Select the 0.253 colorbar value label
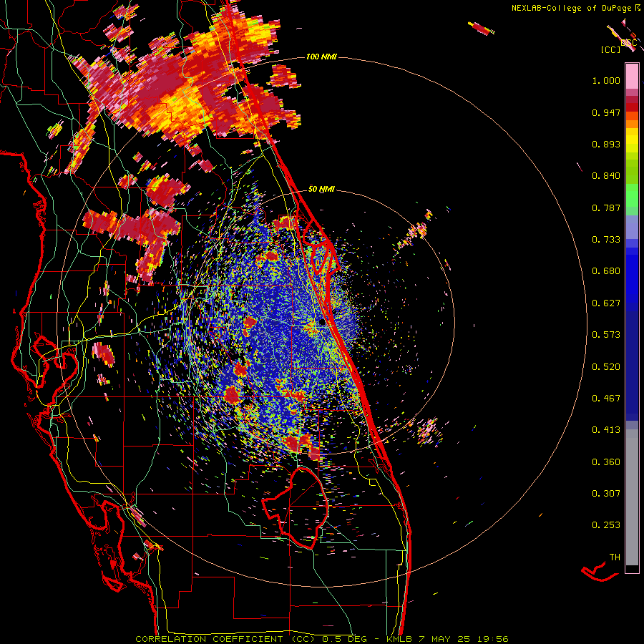The width and height of the screenshot is (644, 644). click(606, 525)
